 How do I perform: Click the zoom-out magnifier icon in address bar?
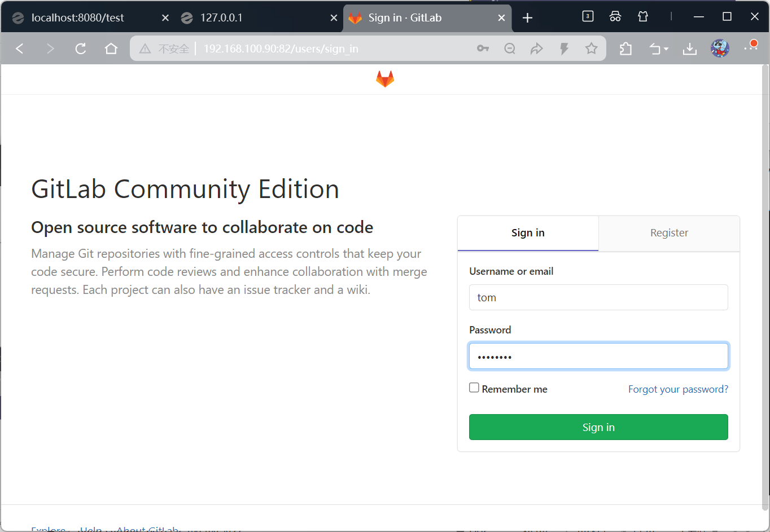(x=510, y=49)
